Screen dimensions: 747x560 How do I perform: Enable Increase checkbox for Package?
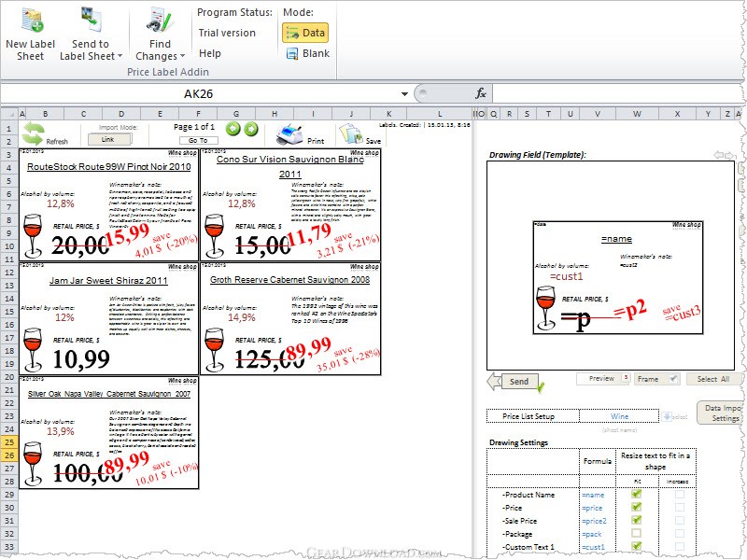[680, 533]
